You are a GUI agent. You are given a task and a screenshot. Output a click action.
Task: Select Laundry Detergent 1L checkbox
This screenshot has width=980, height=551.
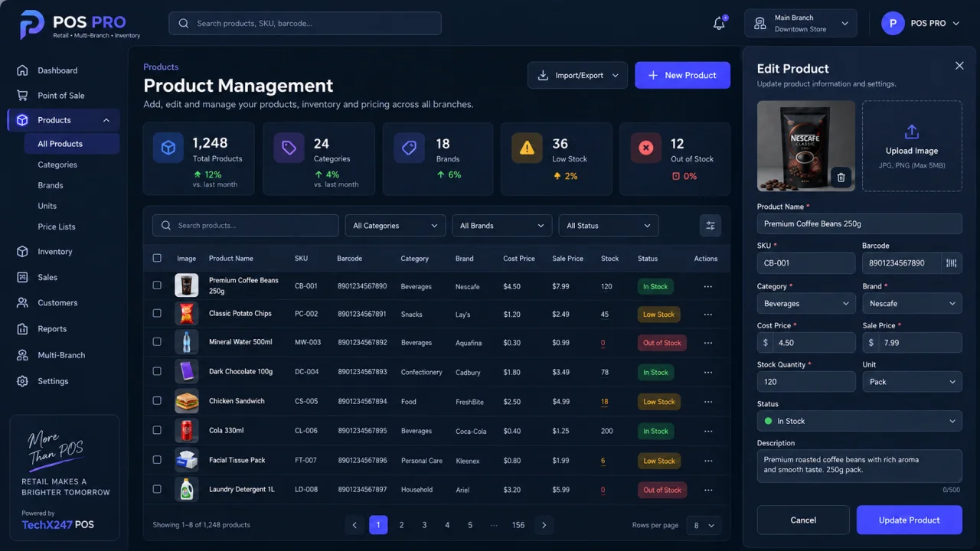[157, 489]
